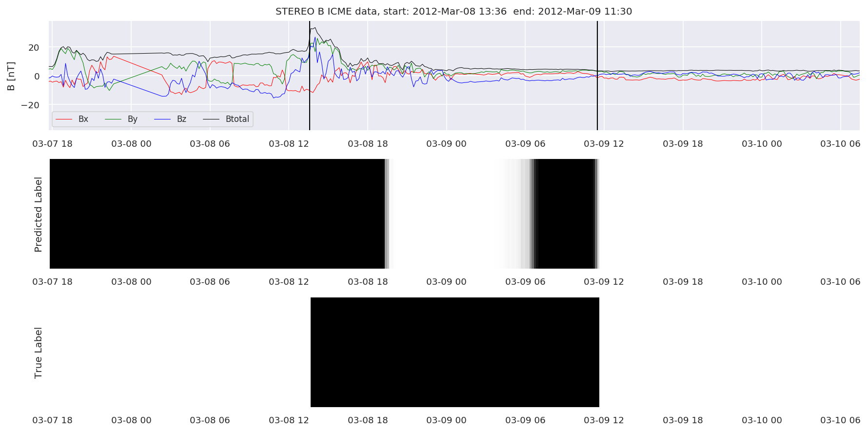Click the y-axis tick value '−20'
868x432 pixels.
[x=30, y=105]
